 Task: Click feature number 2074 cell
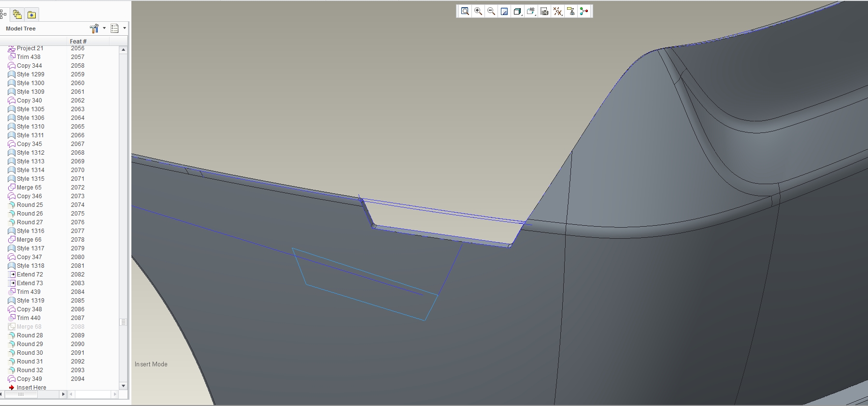click(78, 205)
